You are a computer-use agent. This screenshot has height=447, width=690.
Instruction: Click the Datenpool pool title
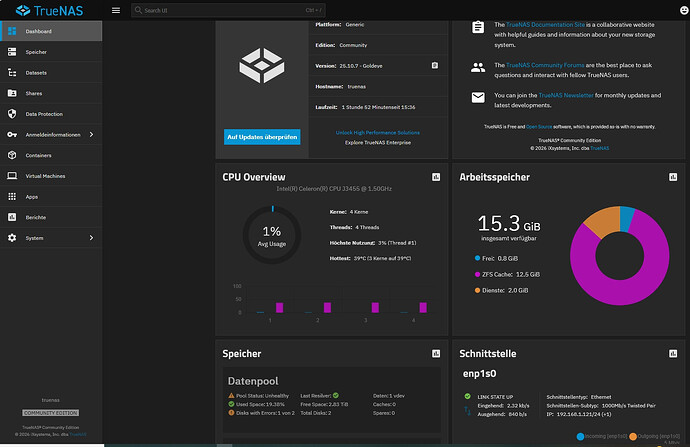point(253,381)
